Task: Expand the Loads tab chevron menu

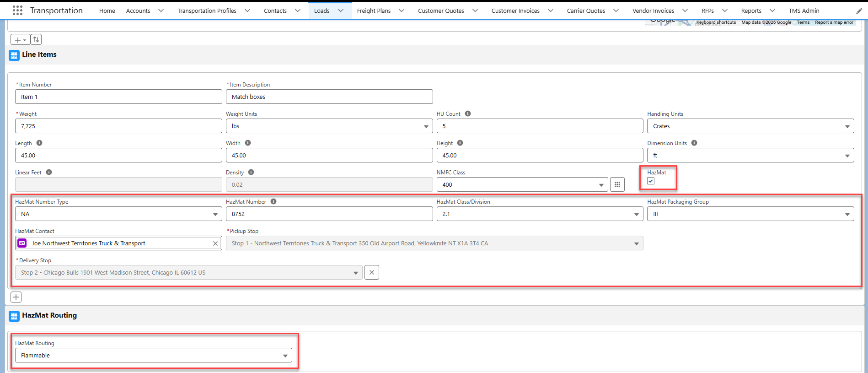Action: 341,11
